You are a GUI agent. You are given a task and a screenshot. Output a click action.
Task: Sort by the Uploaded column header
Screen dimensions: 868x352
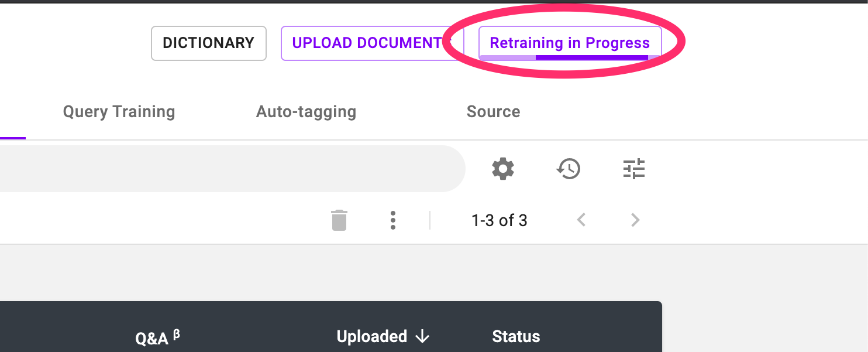click(x=372, y=337)
